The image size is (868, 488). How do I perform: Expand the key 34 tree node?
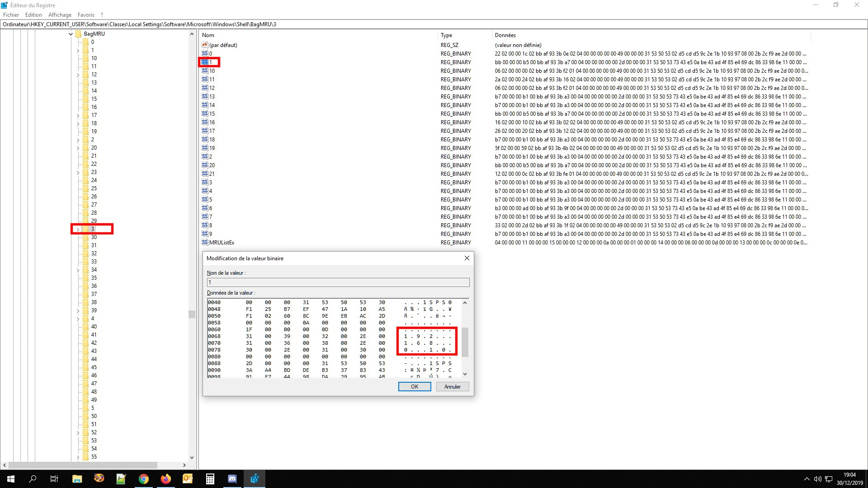point(78,270)
